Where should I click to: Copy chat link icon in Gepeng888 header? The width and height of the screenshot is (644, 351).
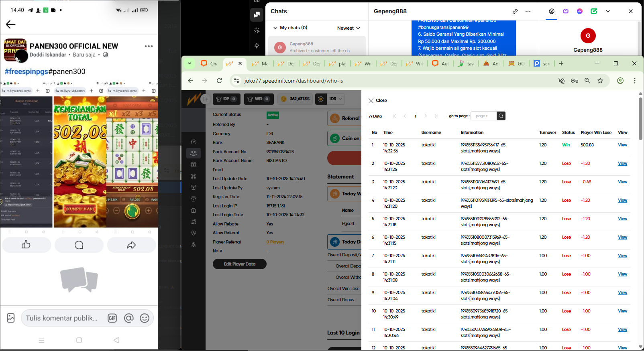point(515,11)
